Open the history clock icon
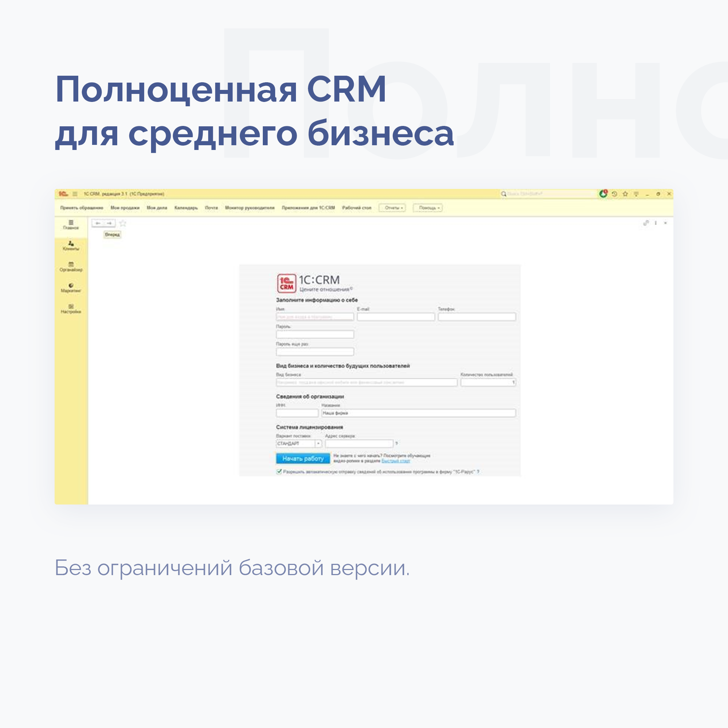The height and width of the screenshot is (728, 728). coord(614,194)
